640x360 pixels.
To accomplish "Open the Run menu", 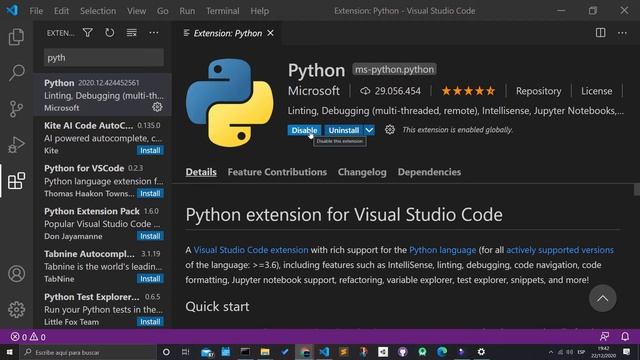I will pos(187,11).
